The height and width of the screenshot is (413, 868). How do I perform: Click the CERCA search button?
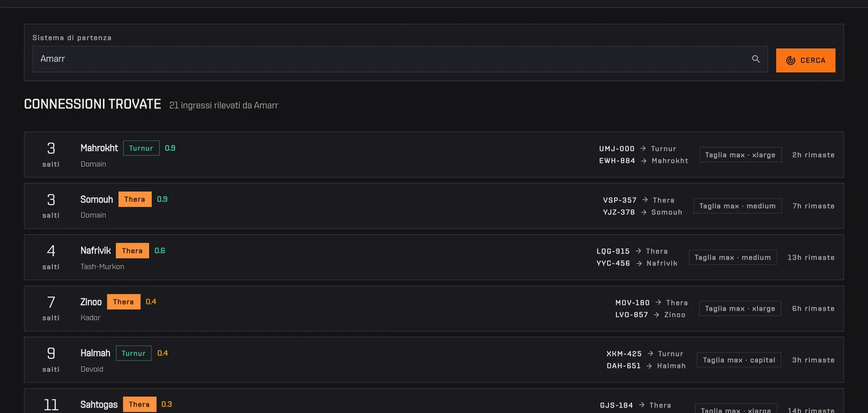pos(806,60)
